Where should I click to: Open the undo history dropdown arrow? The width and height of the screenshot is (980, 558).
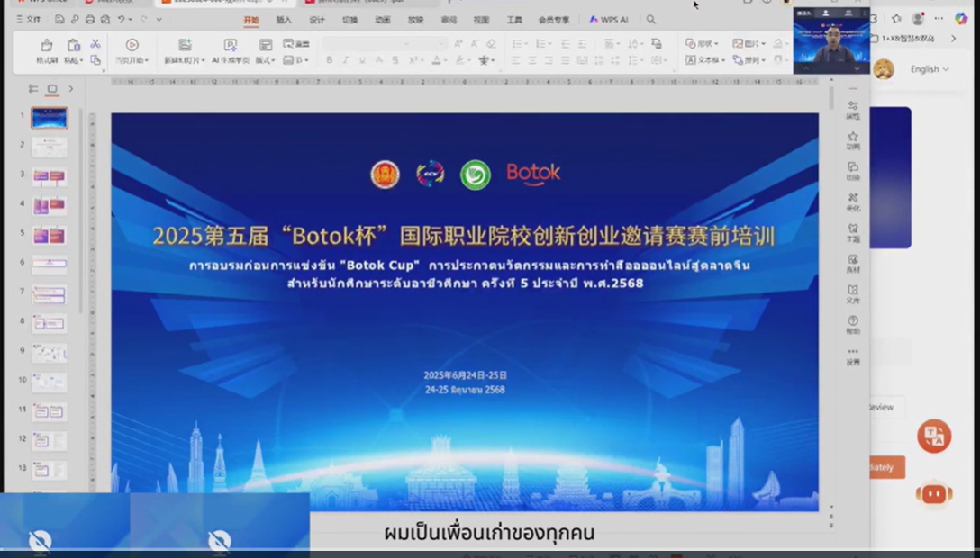coord(130,19)
